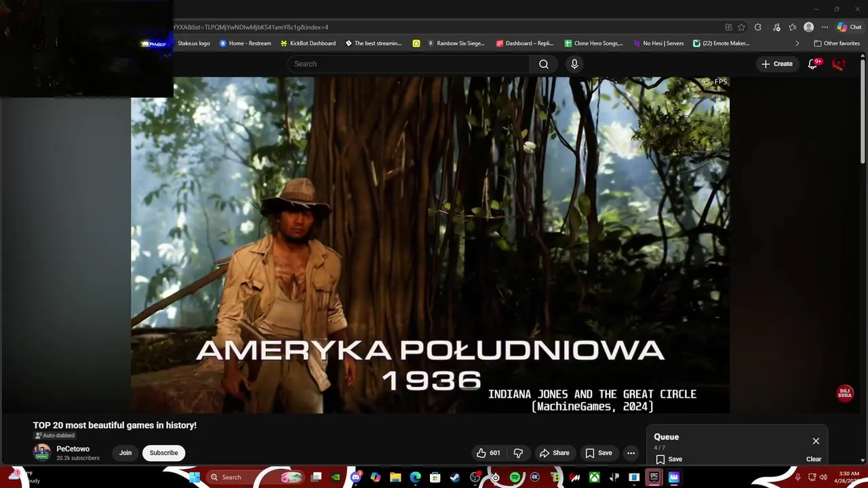Open Copilot Chat in Edge

click(x=849, y=27)
